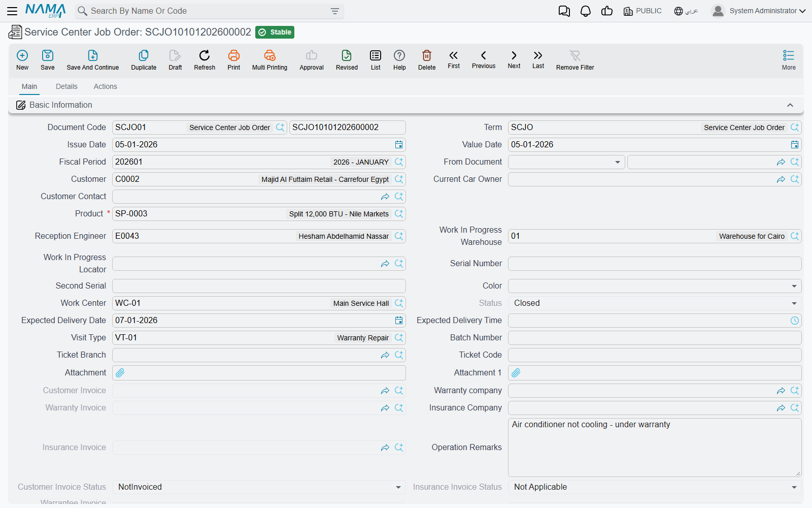Click the Search By Name Or Code box
Screen dimensions: 812x508
tap(209, 11)
